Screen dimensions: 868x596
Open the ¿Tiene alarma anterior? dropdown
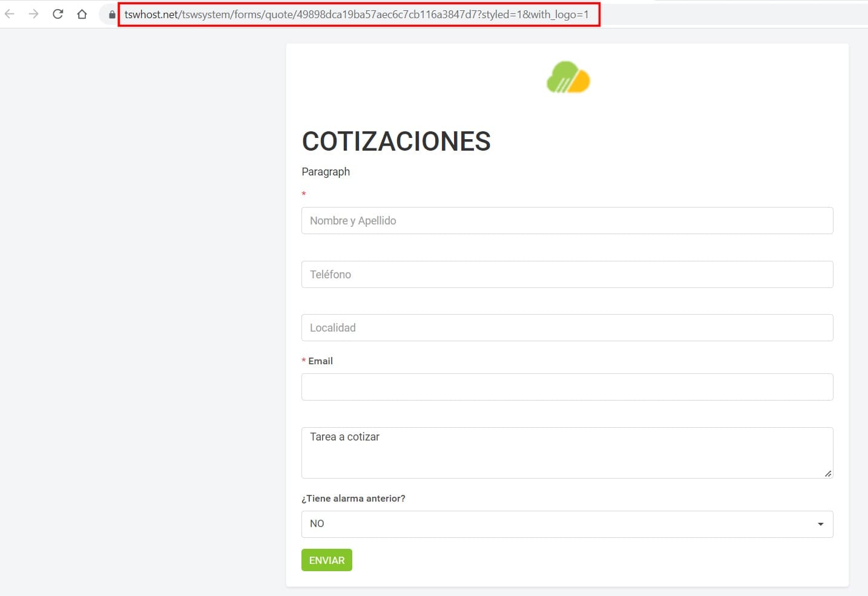(x=567, y=525)
